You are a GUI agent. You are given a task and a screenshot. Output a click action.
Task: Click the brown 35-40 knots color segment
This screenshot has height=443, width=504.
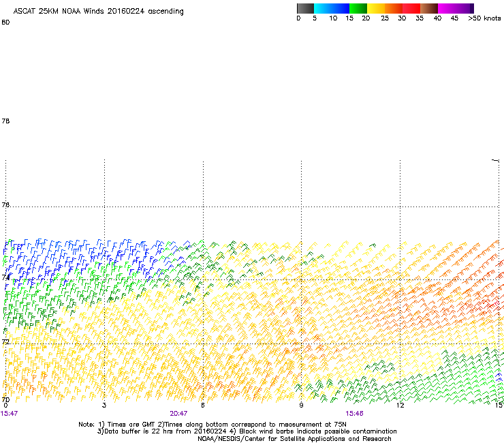point(429,8)
